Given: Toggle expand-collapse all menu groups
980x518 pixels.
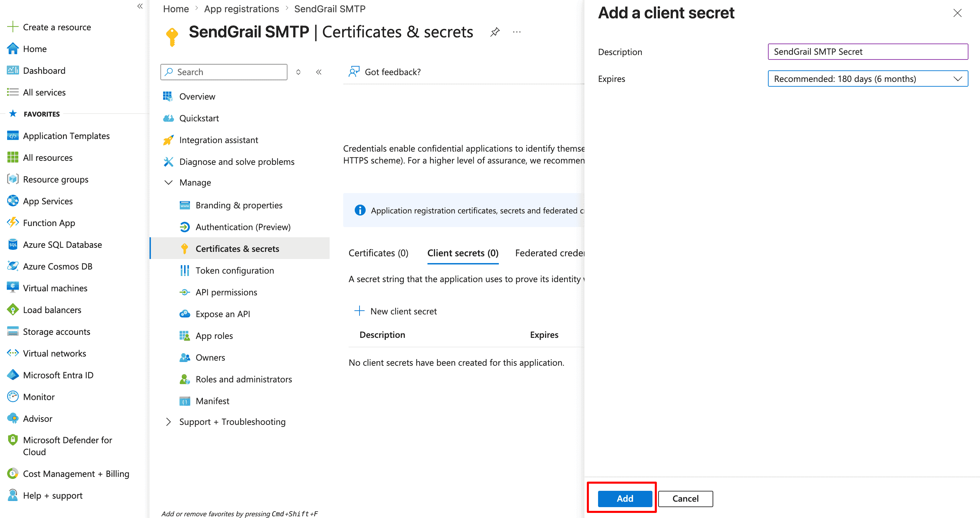Looking at the screenshot, I should coord(299,72).
